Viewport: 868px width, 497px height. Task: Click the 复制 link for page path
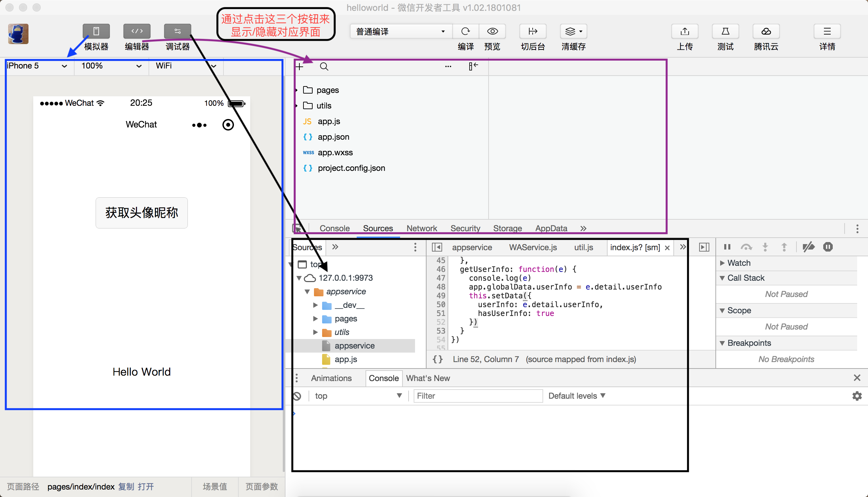click(x=126, y=487)
